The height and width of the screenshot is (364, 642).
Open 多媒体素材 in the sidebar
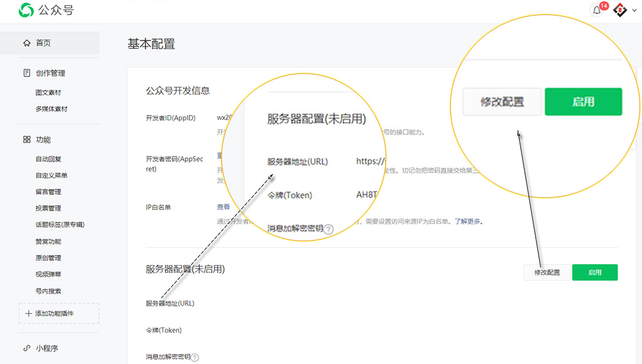[x=51, y=109]
